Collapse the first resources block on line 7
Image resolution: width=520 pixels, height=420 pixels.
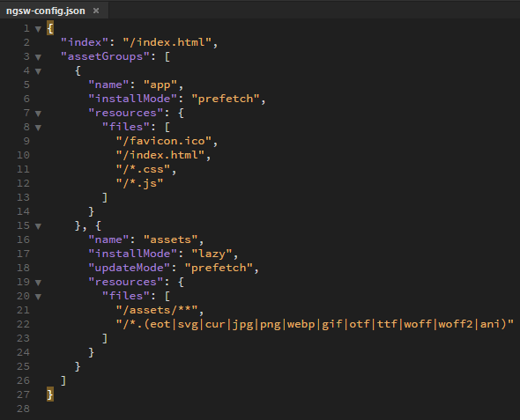[38, 114]
